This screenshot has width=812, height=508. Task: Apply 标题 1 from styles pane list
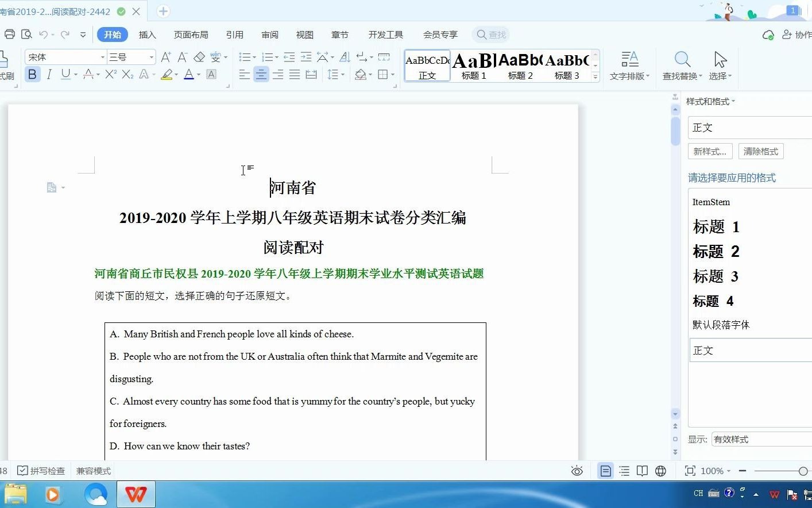click(x=716, y=227)
